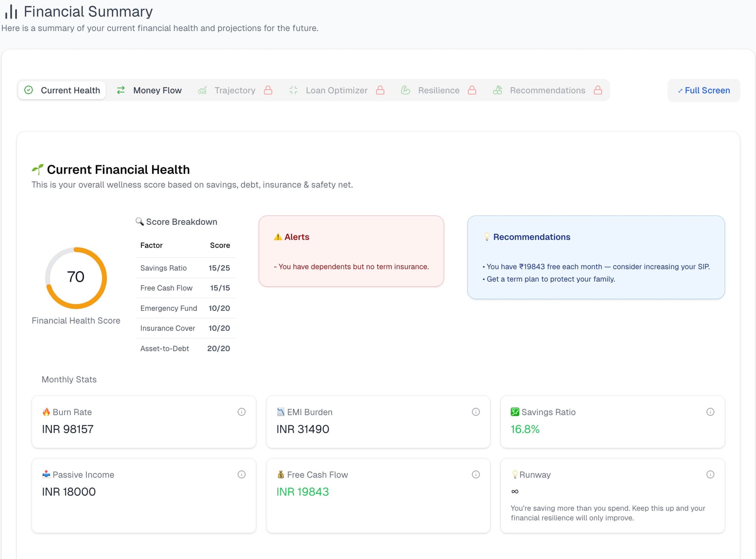Click the INR 18000 passive income value
Screen dimensions: 756x559
coord(69,492)
